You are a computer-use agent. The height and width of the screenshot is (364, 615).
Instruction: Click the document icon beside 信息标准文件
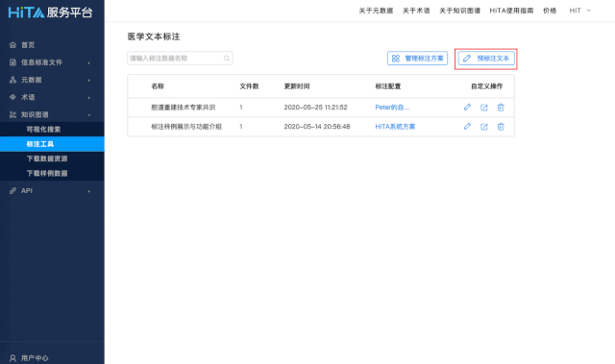(x=12, y=62)
